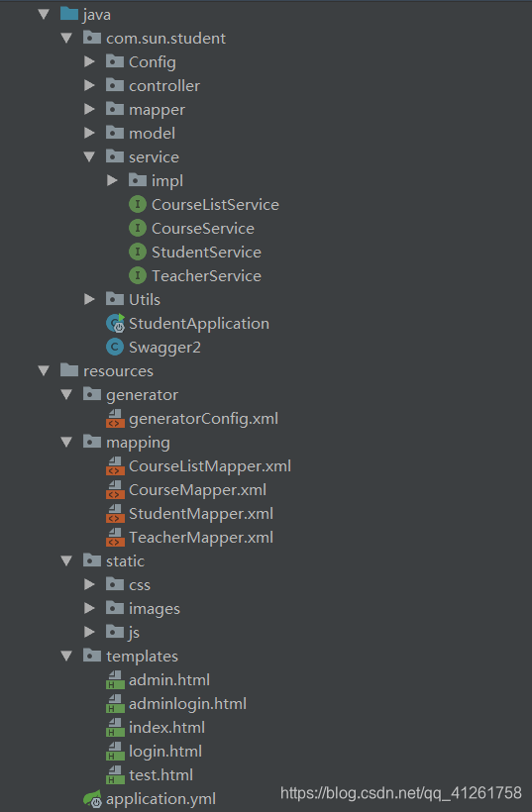Click the login.html file icon
This screenshot has height=812, width=532.
click(x=115, y=752)
